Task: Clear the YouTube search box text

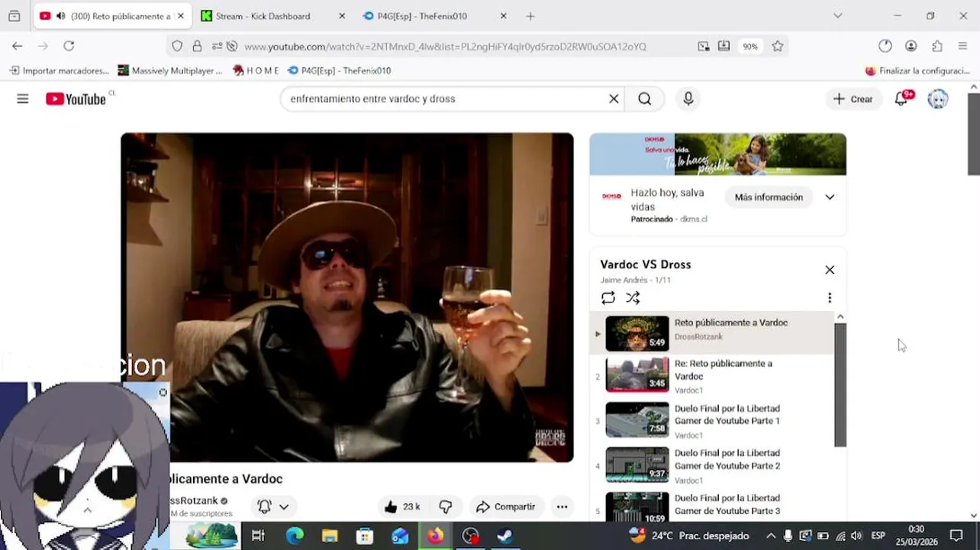Action: coord(613,99)
